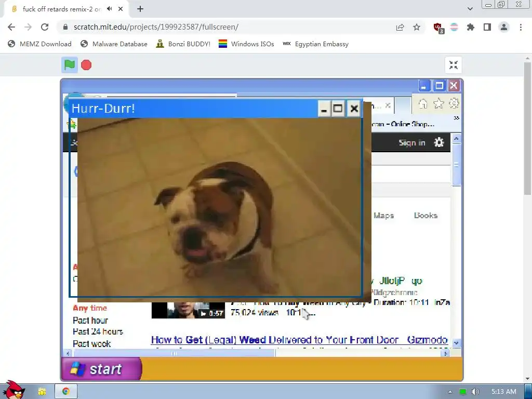
Task: Click Sign in on the black bar
Action: click(x=412, y=143)
